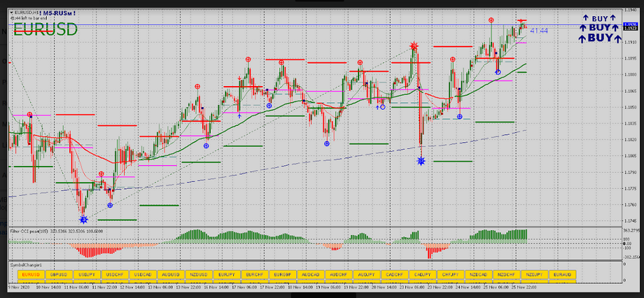
Task: Click the AUDCAD symbol button
Action: point(310,274)
